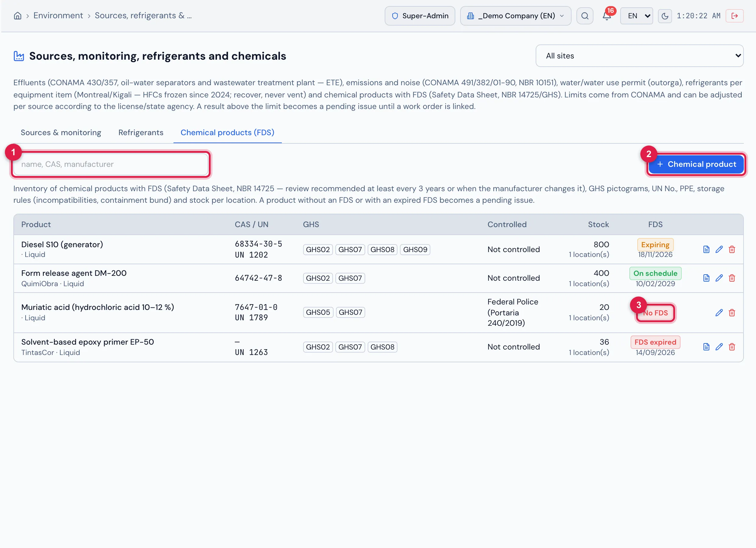Edit the Diesel S10 (generator) product
This screenshot has height=548, width=756.
coord(719,249)
